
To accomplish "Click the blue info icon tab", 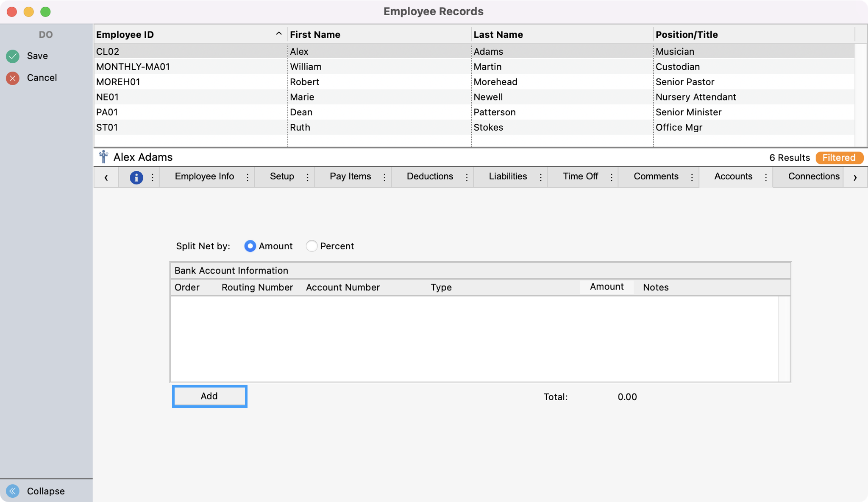I will coord(136,177).
